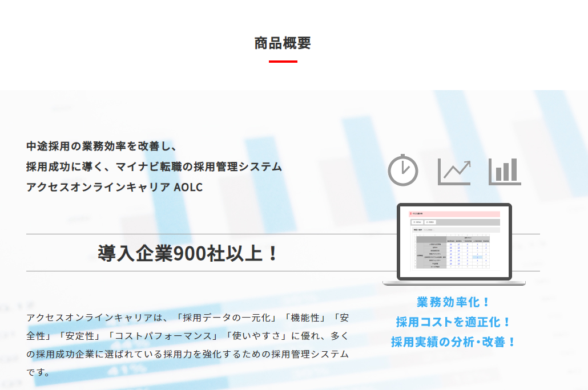The width and height of the screenshot is (588, 390).
Task: Click the stopwatch clock icon
Action: [402, 170]
